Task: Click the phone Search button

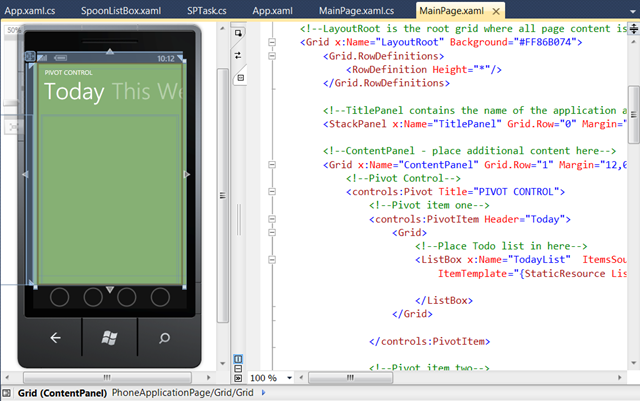Action: [x=164, y=338]
